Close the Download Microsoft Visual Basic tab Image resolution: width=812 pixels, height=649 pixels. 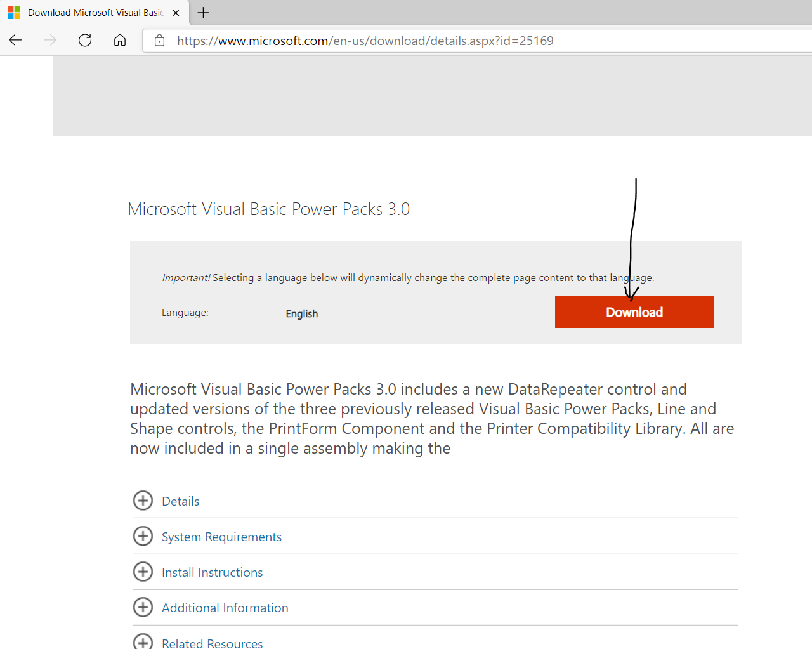click(176, 13)
